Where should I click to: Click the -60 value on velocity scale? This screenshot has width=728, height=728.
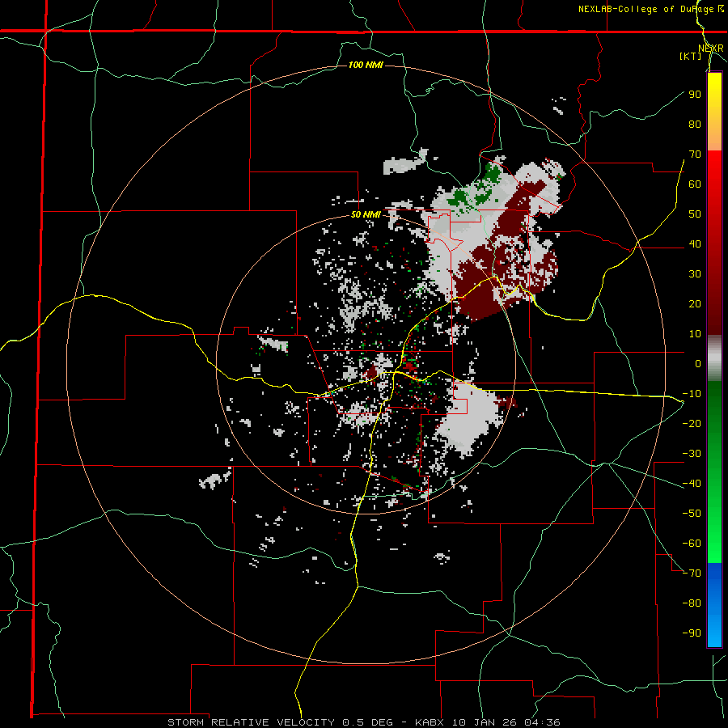click(x=692, y=544)
